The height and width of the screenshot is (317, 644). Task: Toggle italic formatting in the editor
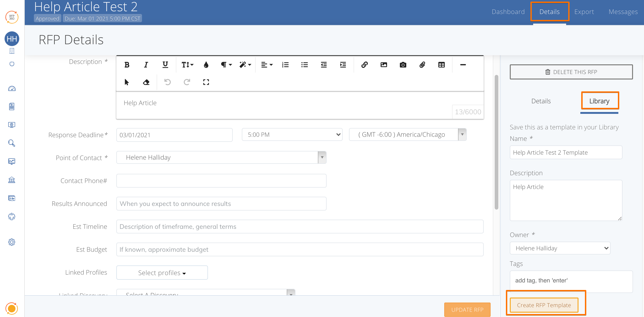pyautogui.click(x=146, y=65)
